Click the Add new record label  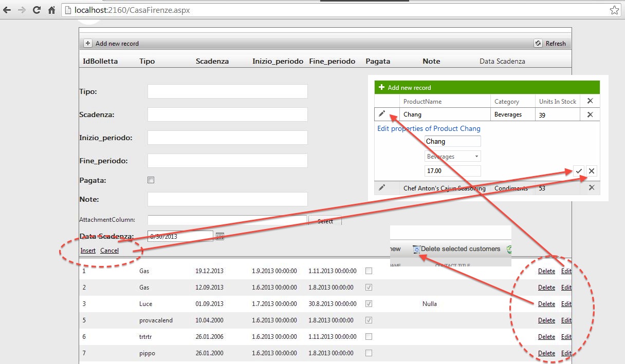[117, 44]
